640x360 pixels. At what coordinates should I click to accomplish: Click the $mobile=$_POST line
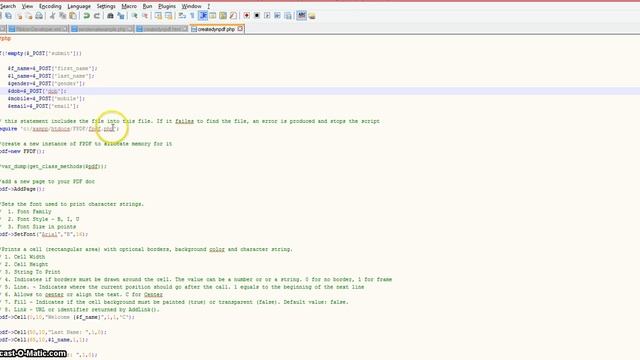[46, 98]
